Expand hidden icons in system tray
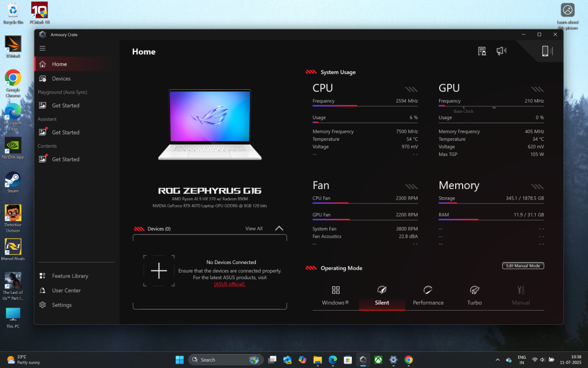The image size is (588, 368). point(497,360)
